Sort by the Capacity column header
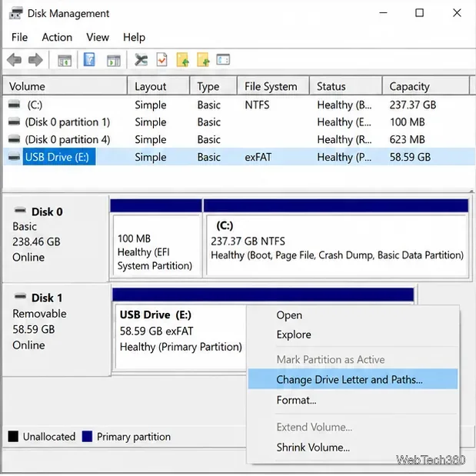 pos(426,86)
